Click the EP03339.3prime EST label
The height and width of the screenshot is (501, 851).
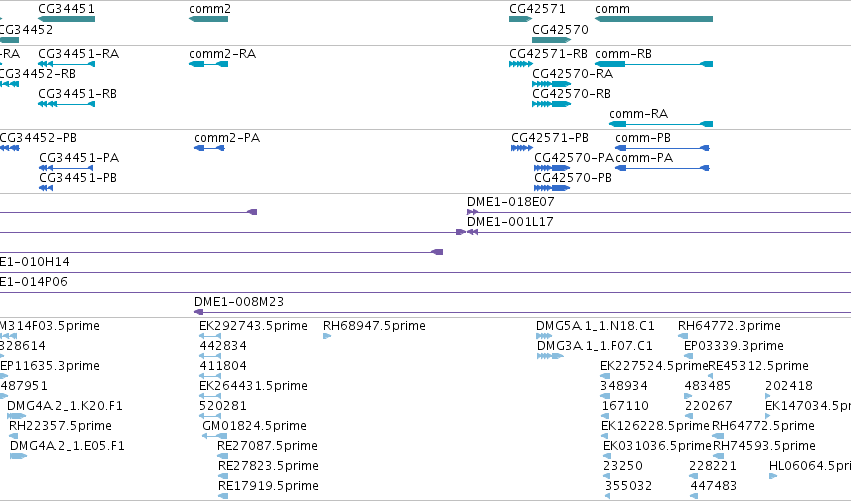pyautogui.click(x=734, y=346)
